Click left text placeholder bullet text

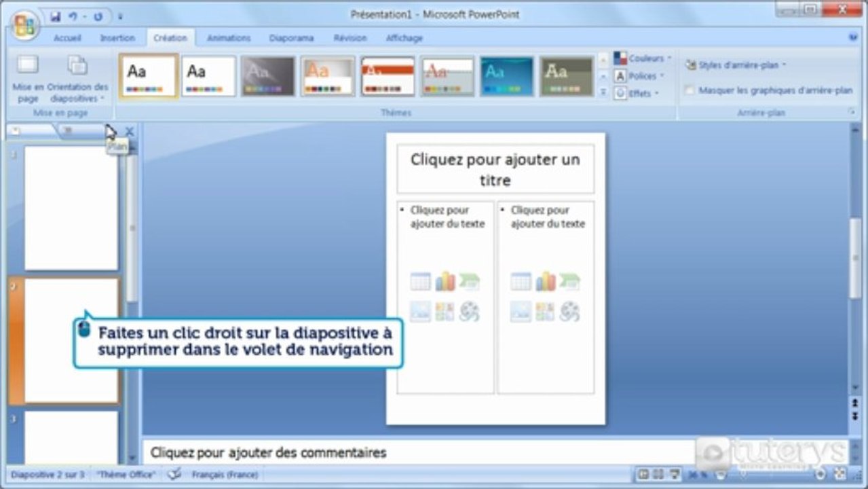click(x=447, y=217)
